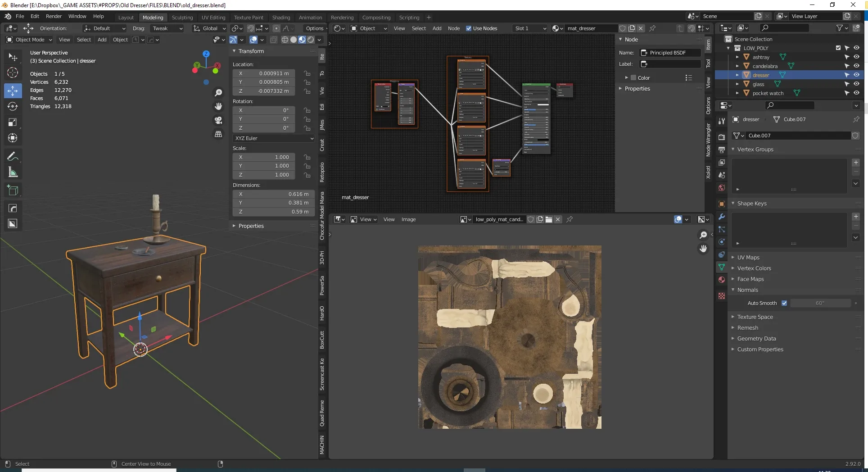Select the combined Transform tool

(13, 138)
